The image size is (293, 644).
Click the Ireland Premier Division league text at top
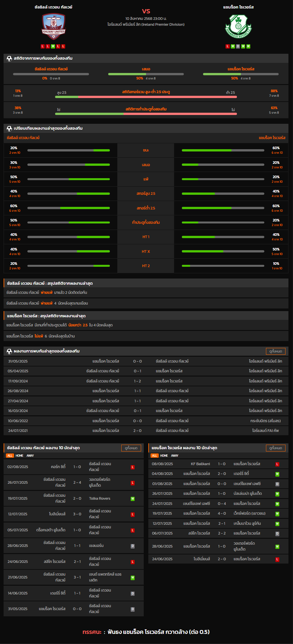click(146, 24)
